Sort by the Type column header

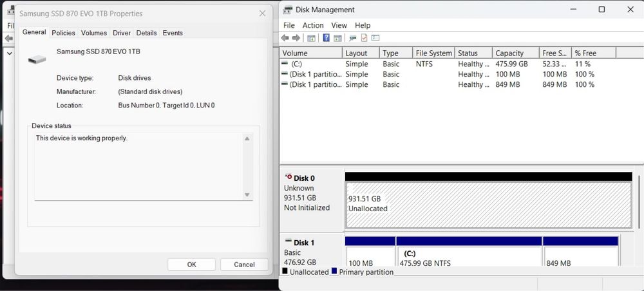point(396,53)
